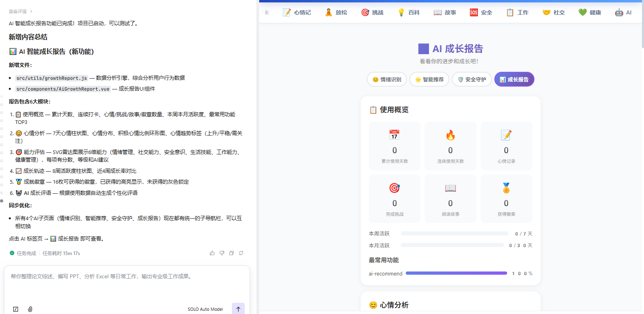Select the AI robot tab
The height and width of the screenshot is (314, 644).
pos(623,12)
